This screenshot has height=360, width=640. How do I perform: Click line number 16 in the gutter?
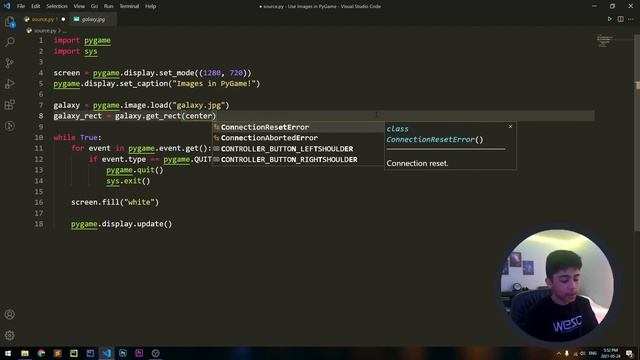[39, 202]
